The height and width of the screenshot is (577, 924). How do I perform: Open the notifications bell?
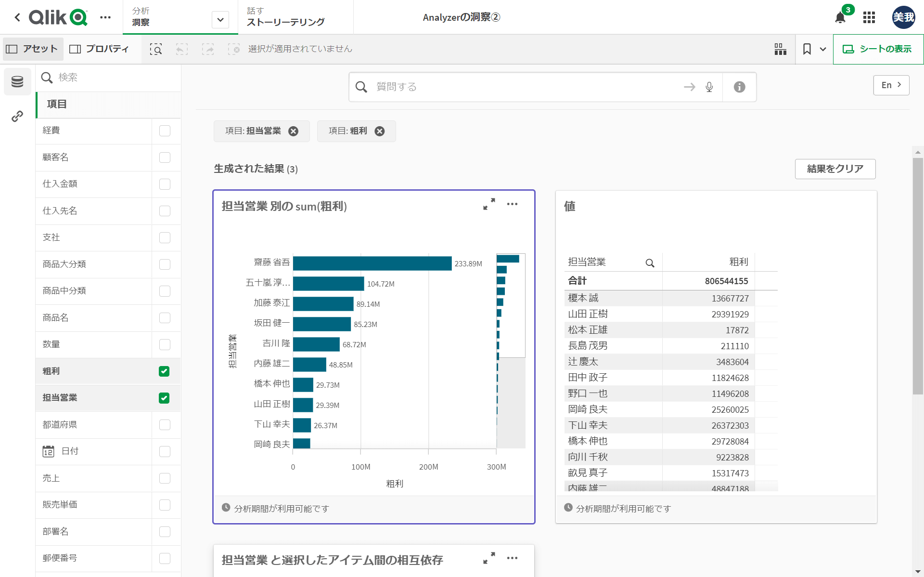(x=840, y=18)
